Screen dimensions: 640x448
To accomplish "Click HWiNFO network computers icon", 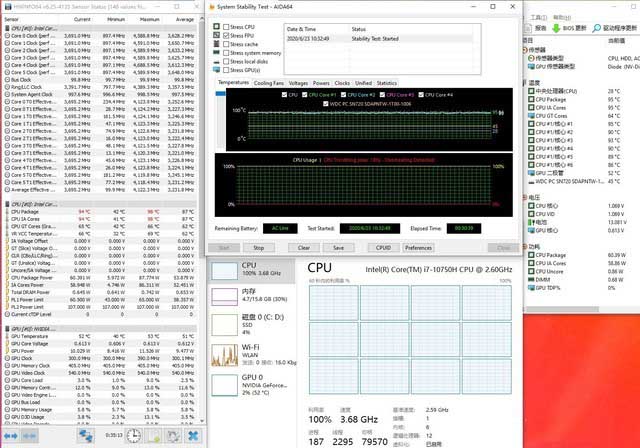I will click(86, 436).
